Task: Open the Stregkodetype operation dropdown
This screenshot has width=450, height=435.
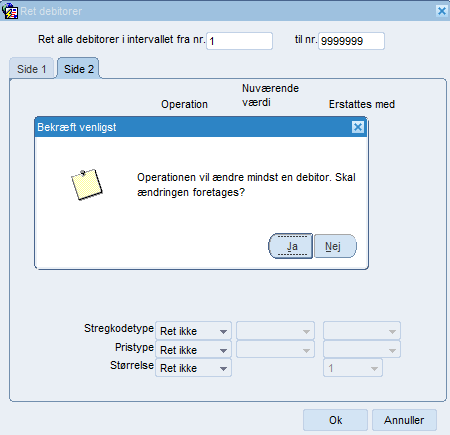Action: coord(193,331)
